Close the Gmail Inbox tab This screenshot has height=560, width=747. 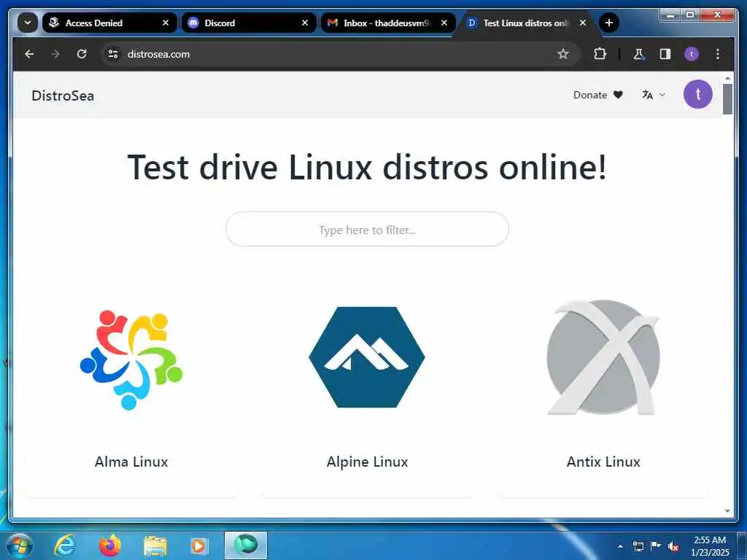pyautogui.click(x=444, y=23)
